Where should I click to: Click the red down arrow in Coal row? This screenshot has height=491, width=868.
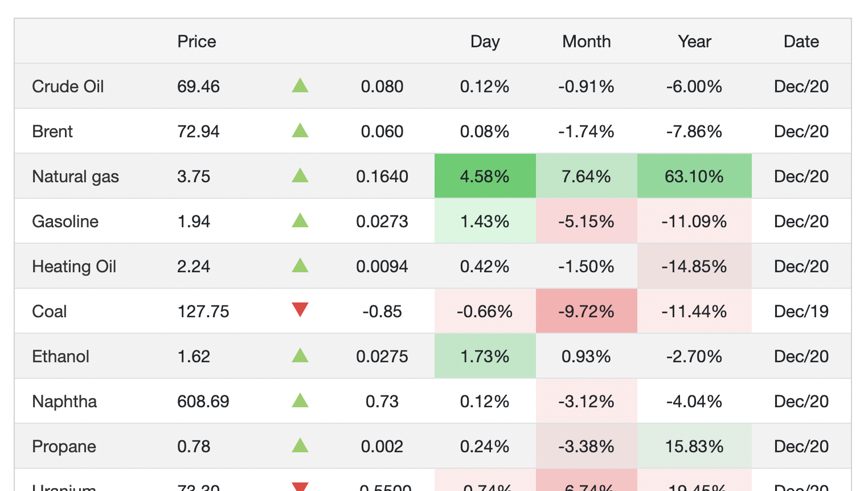[x=300, y=310]
